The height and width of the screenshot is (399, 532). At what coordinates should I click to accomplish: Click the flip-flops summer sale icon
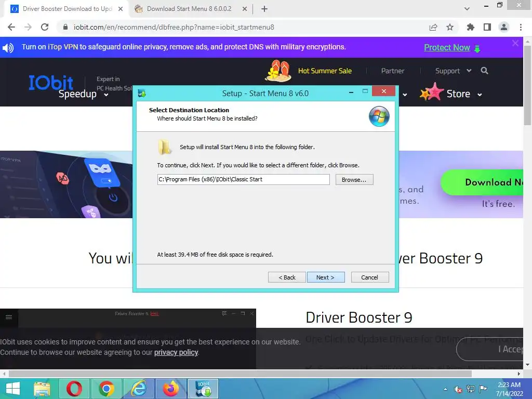coord(278,71)
